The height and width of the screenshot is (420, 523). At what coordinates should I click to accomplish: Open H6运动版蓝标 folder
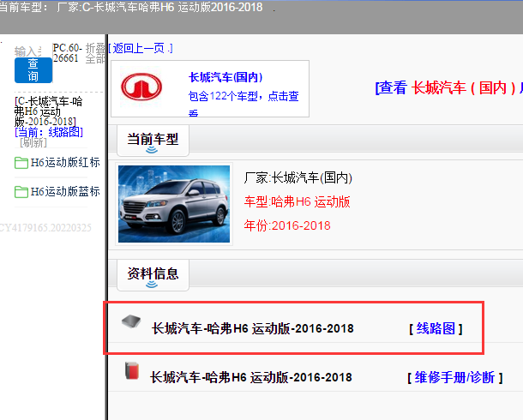65,192
